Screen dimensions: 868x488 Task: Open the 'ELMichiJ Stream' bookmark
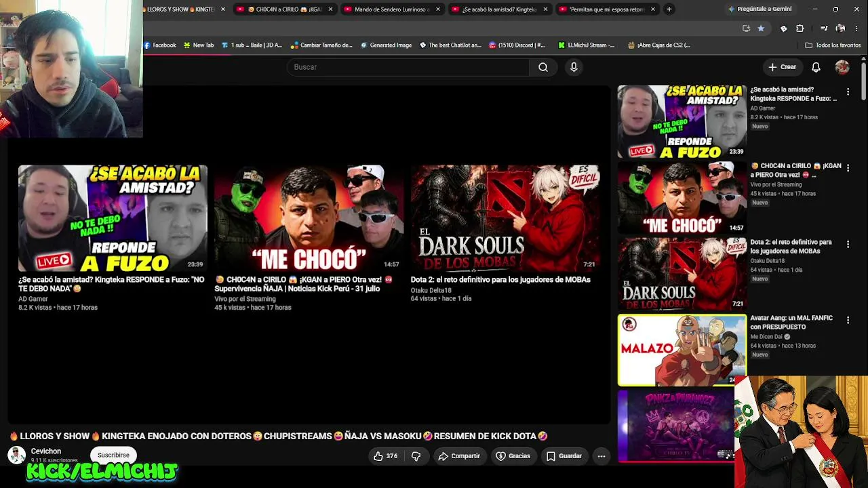(x=587, y=45)
